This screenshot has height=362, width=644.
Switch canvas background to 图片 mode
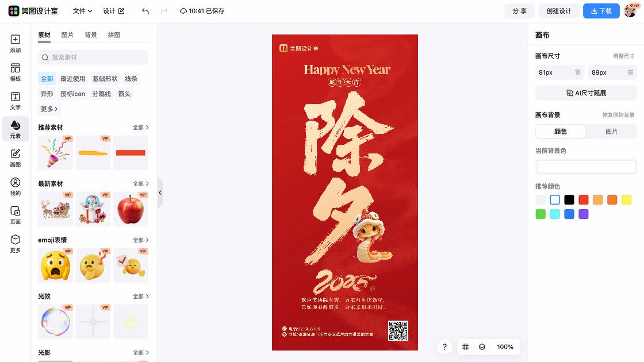611,132
